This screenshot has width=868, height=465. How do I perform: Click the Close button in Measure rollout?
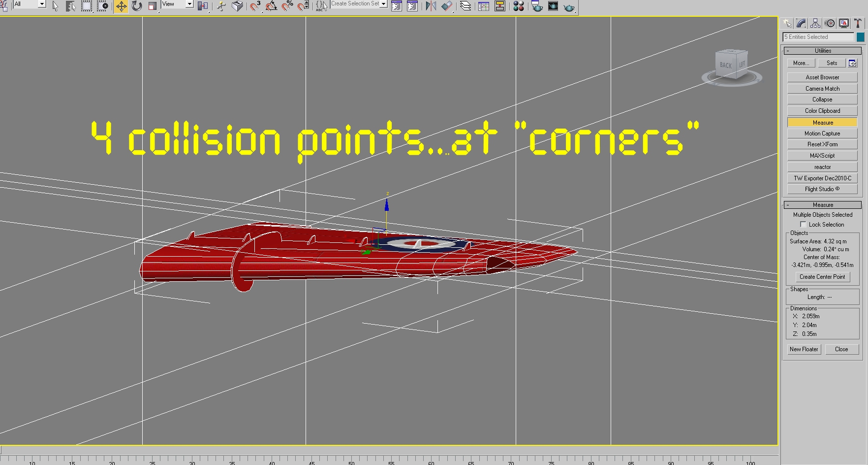click(x=841, y=349)
